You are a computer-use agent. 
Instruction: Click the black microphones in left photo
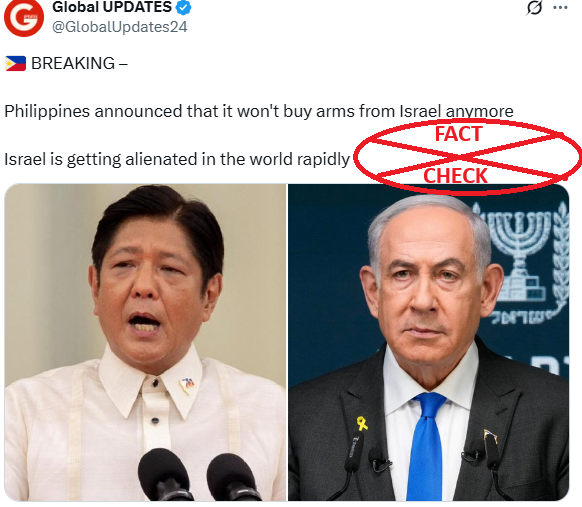tap(200, 475)
